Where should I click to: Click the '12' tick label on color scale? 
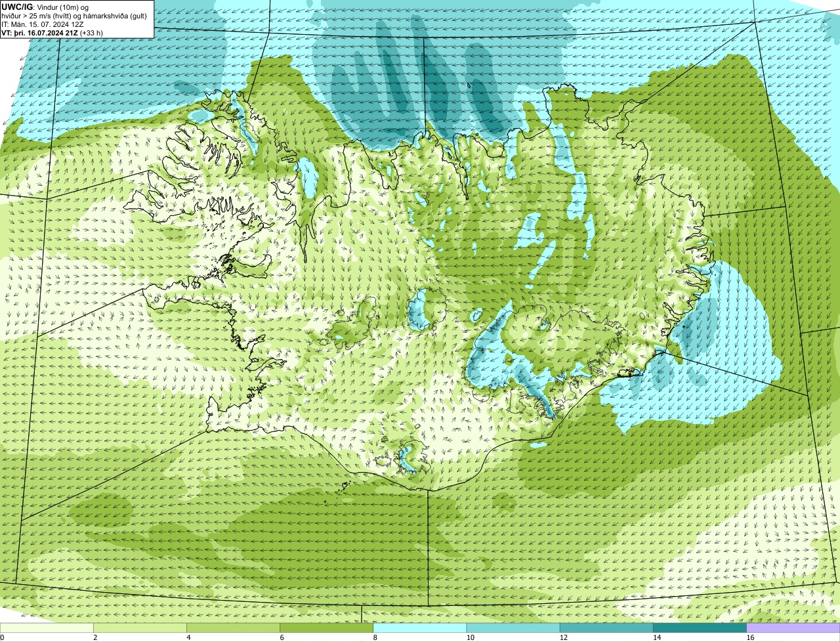563,637
